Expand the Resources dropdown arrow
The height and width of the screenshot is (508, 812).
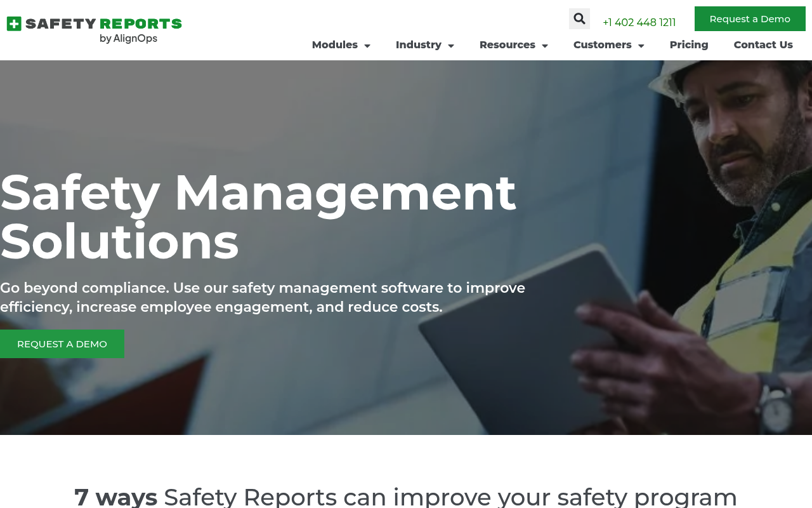(544, 46)
